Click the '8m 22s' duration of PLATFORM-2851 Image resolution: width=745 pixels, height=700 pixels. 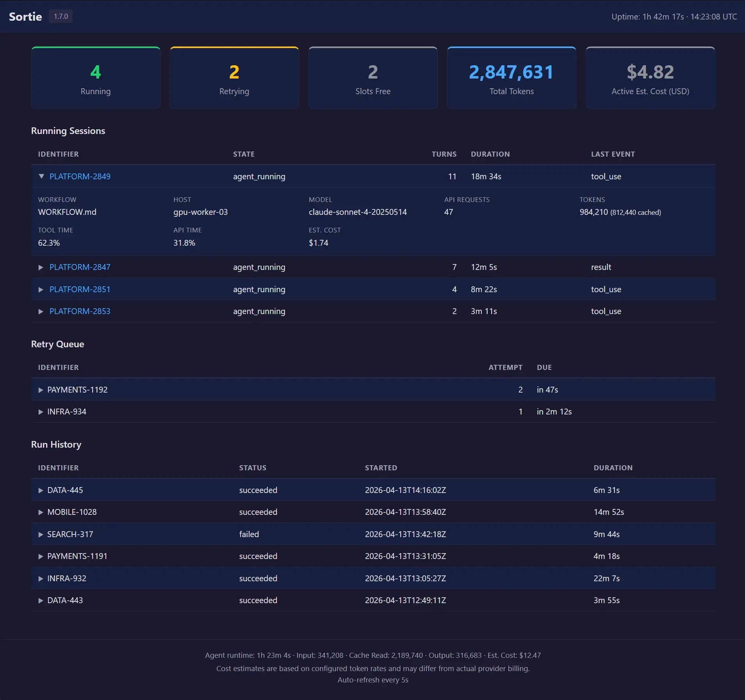click(484, 289)
